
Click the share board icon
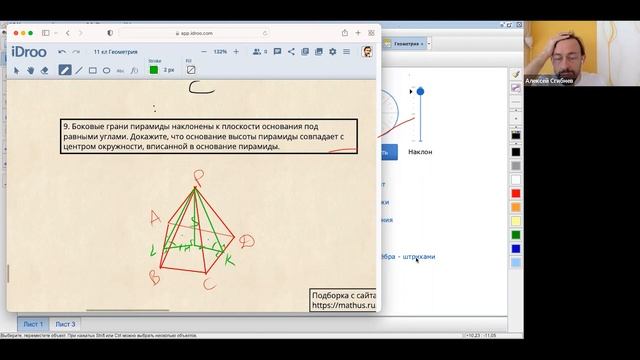click(x=291, y=51)
